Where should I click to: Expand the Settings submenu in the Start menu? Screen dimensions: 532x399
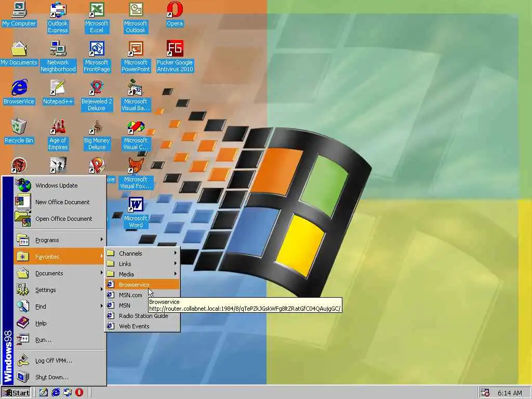point(60,290)
